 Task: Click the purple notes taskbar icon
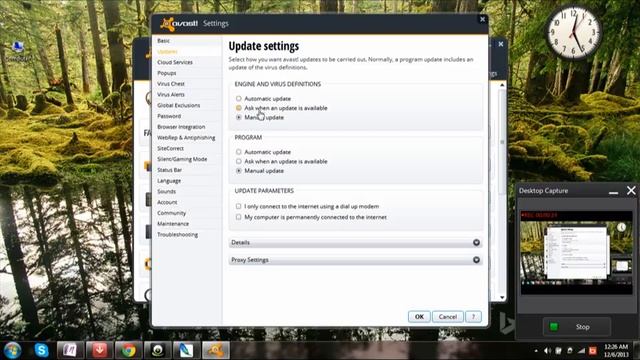click(x=70, y=350)
